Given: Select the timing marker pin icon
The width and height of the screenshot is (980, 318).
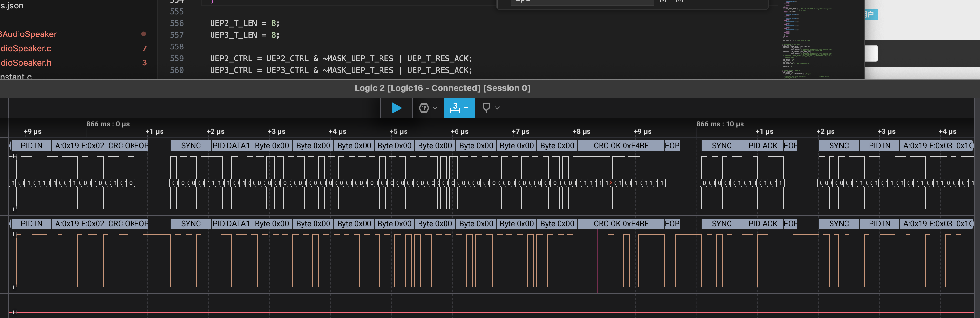Looking at the screenshot, I should (486, 108).
